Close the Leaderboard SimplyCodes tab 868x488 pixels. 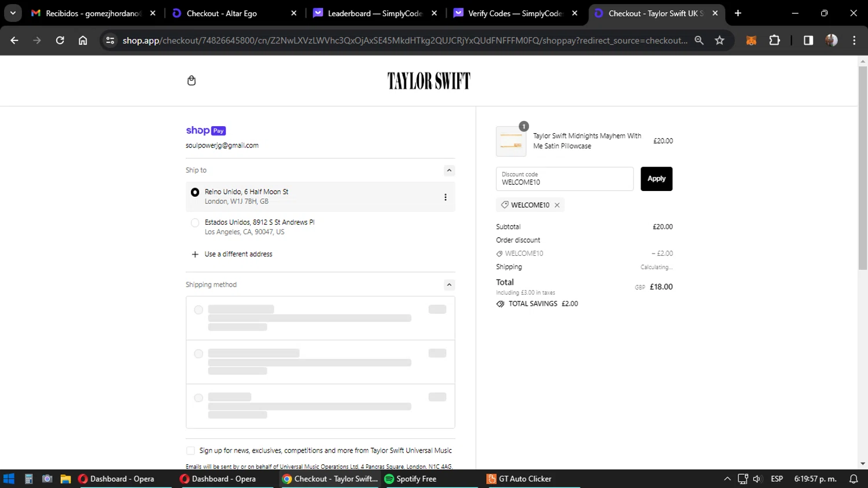(x=434, y=13)
